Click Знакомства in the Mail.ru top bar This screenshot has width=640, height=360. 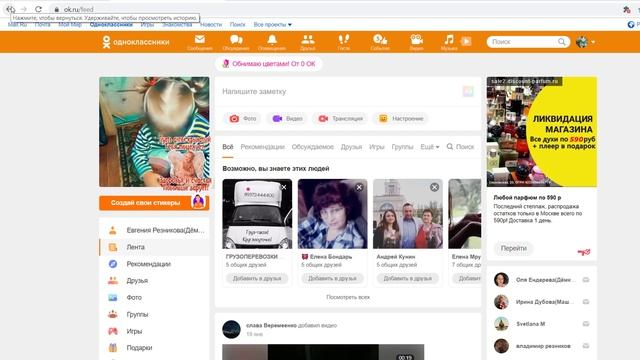coord(177,24)
